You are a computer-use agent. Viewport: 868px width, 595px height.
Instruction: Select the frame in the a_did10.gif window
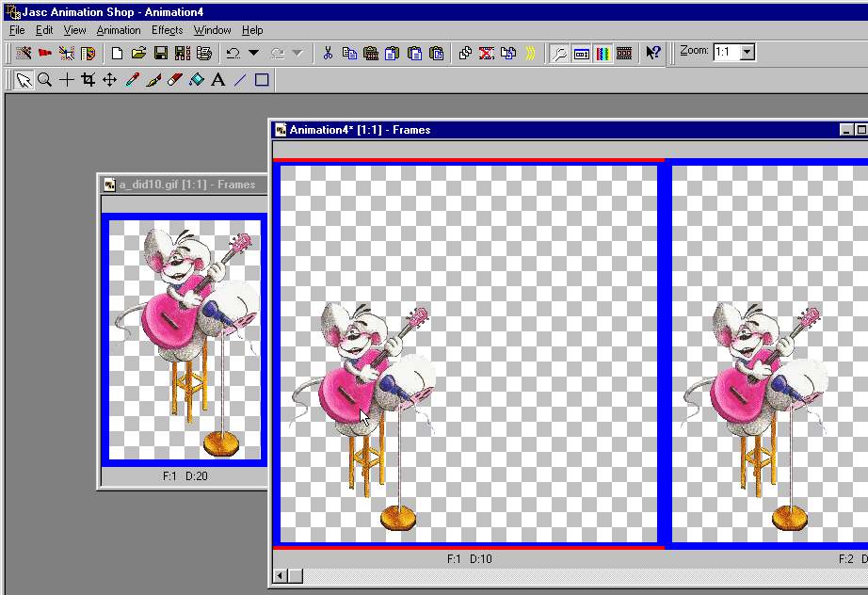point(185,340)
